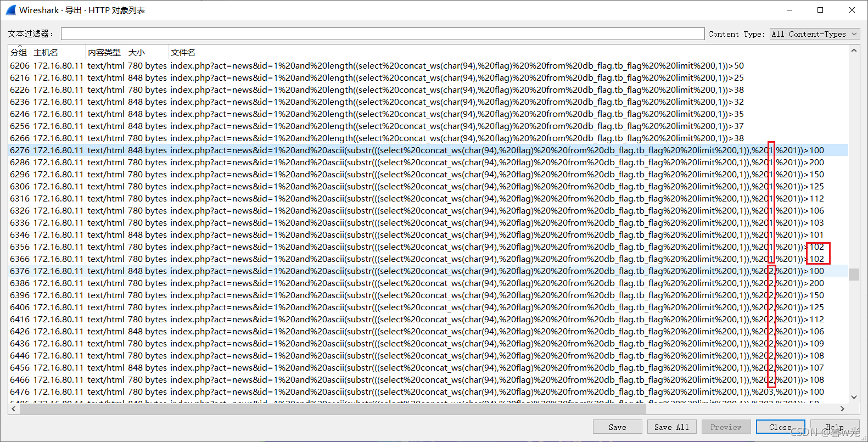This screenshot has width=868, height=442.
Task: Select packet row 6316
Action: (x=428, y=198)
